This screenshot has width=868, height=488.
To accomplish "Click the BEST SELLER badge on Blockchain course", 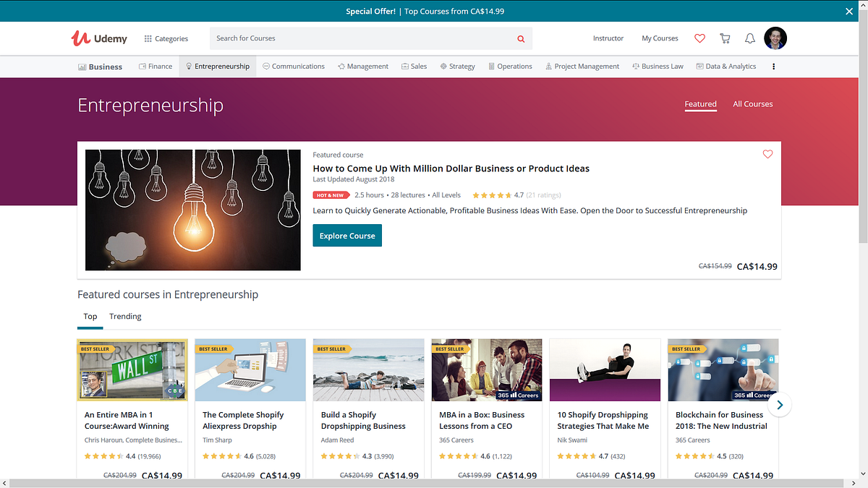I will [686, 349].
